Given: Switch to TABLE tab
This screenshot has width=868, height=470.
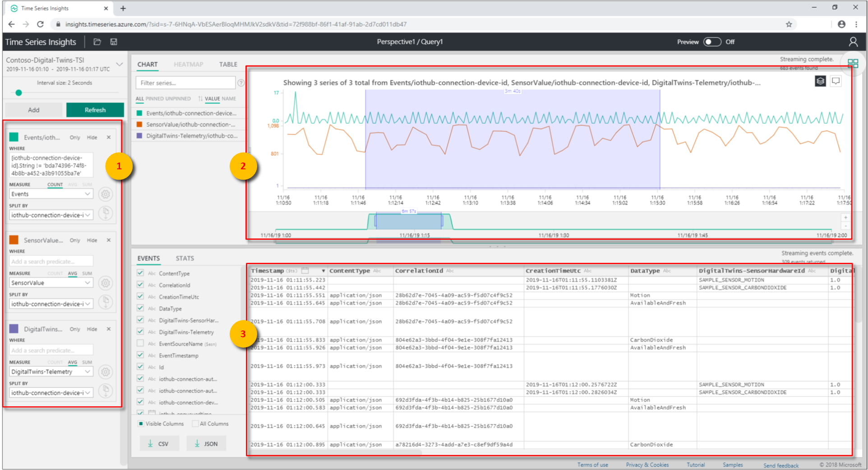Looking at the screenshot, I should click(x=228, y=65).
